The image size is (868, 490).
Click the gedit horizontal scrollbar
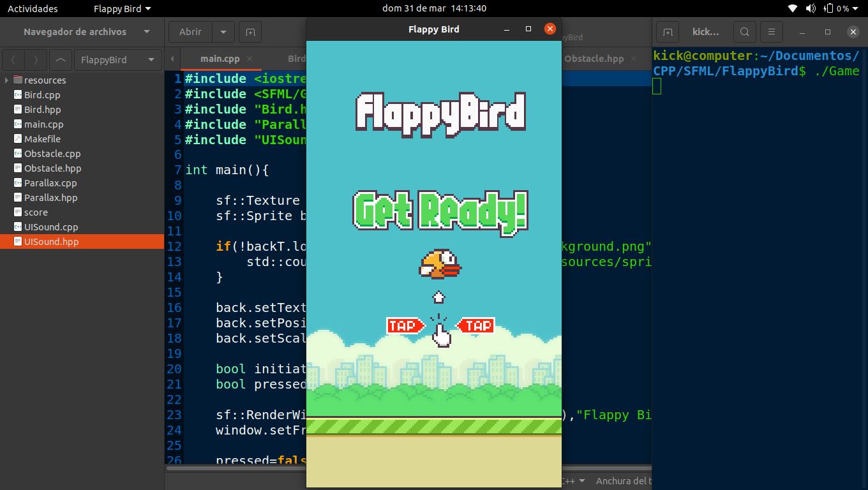(x=408, y=468)
